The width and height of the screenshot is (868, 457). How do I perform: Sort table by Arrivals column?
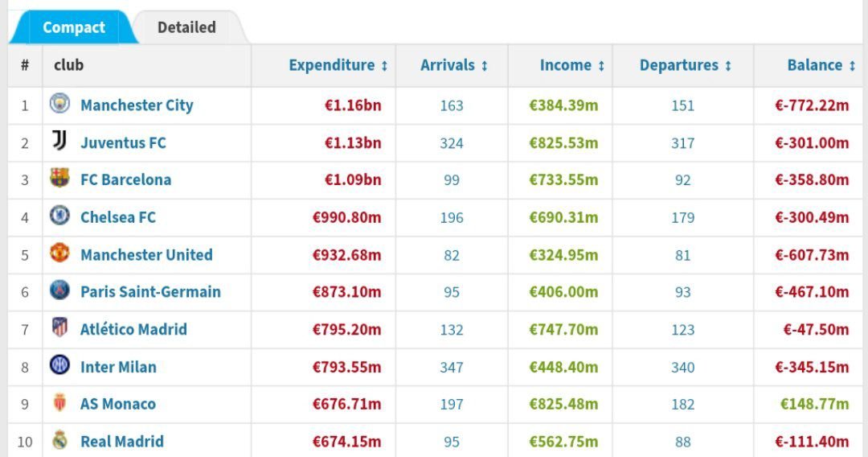click(x=454, y=65)
